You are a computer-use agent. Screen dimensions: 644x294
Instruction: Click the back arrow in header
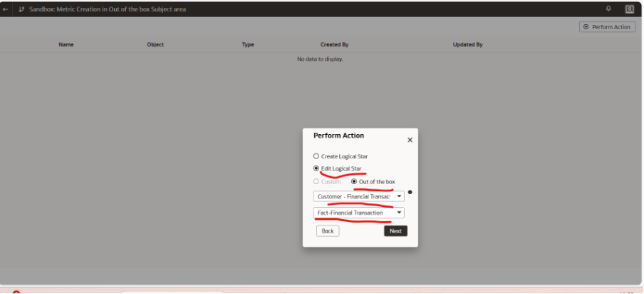pyautogui.click(x=6, y=9)
